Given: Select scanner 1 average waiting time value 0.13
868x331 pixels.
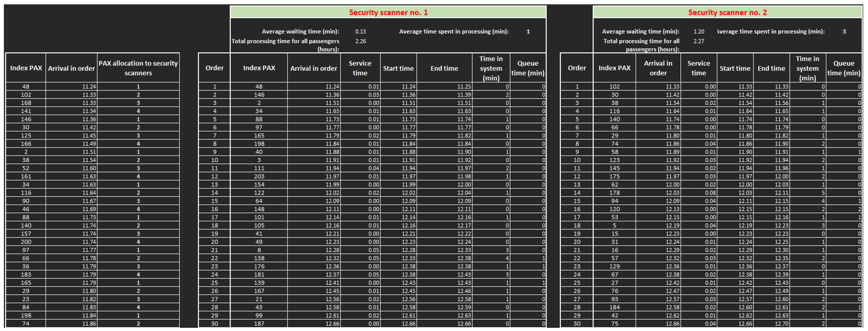Looking at the screenshot, I should click(360, 31).
